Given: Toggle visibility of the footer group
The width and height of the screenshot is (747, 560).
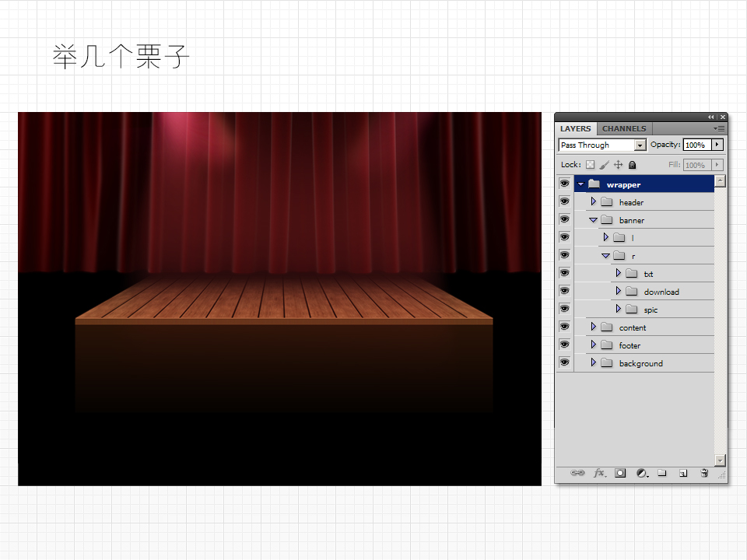Looking at the screenshot, I should click(564, 345).
